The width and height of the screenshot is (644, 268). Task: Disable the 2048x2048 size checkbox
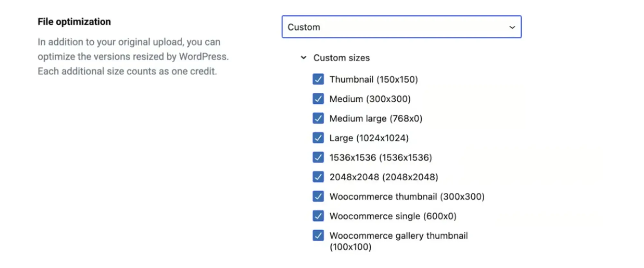318,177
